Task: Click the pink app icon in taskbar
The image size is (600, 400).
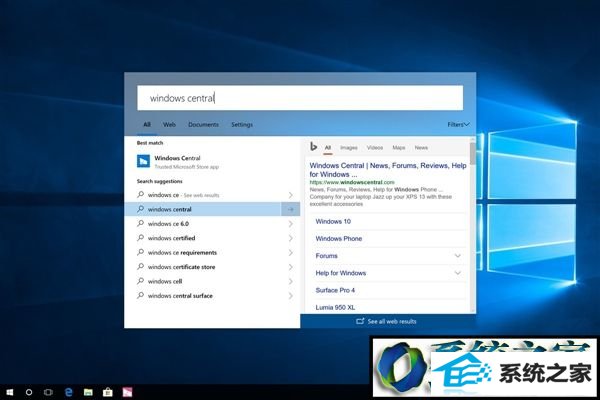Action: click(x=127, y=392)
